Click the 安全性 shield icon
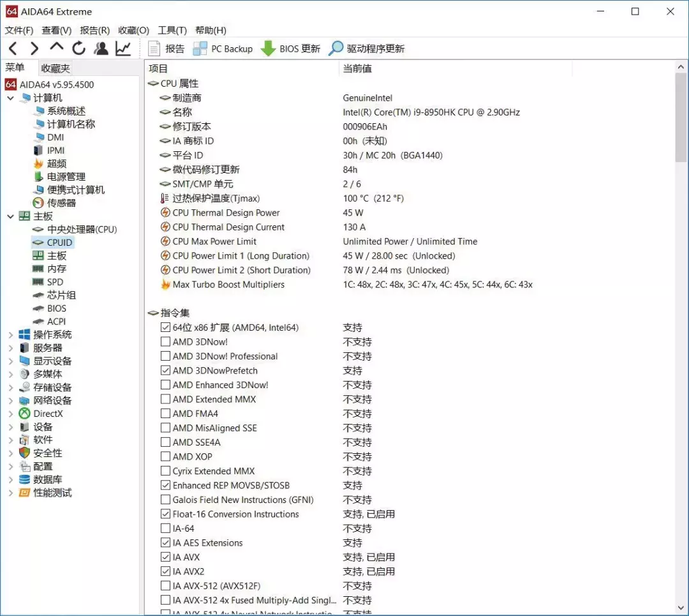 25,453
